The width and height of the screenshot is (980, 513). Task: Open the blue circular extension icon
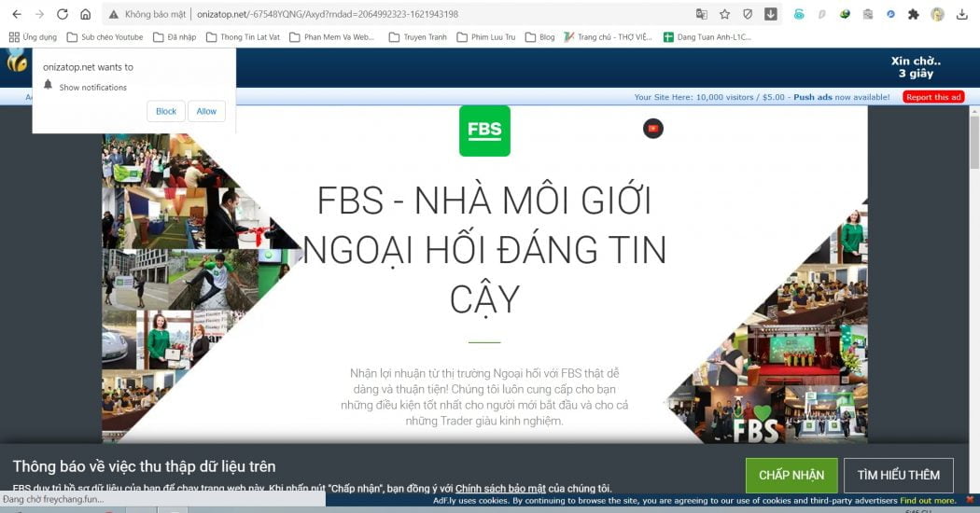(890, 14)
